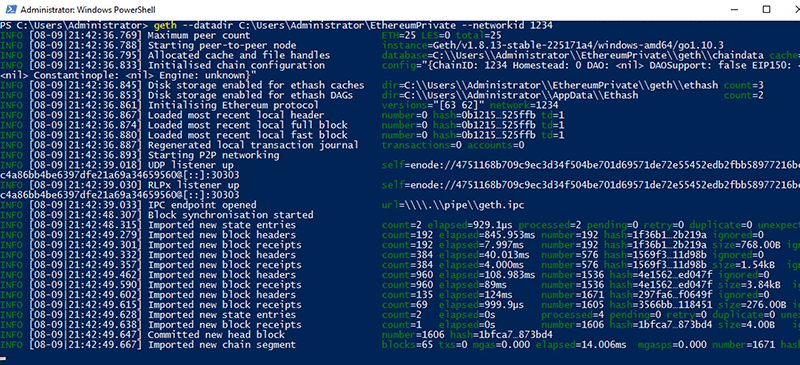
Task: Click the geth.ipc pipe url value
Action: (453, 205)
